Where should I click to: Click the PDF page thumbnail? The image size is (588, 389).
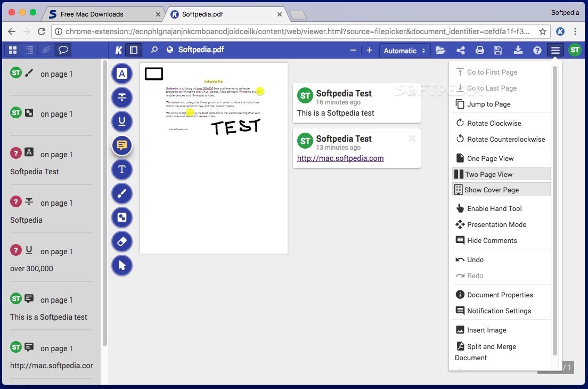coord(214,158)
